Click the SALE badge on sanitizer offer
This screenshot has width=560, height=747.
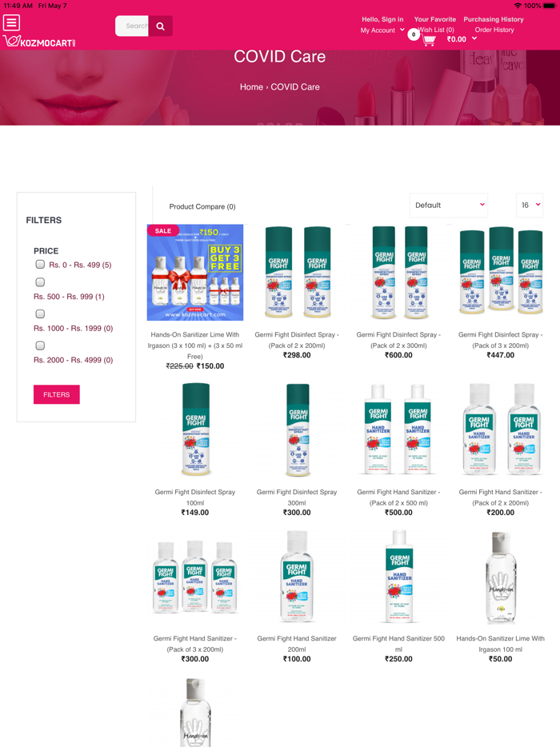[x=163, y=230]
